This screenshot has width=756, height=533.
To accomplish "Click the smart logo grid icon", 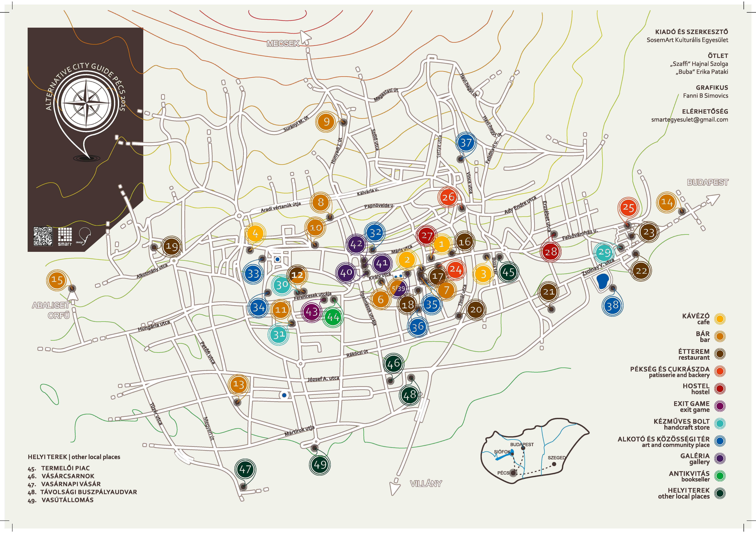I will point(65,237).
